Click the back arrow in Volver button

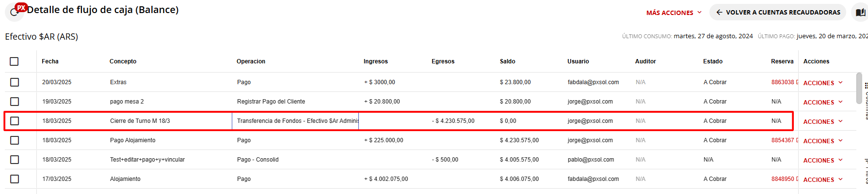tap(719, 12)
